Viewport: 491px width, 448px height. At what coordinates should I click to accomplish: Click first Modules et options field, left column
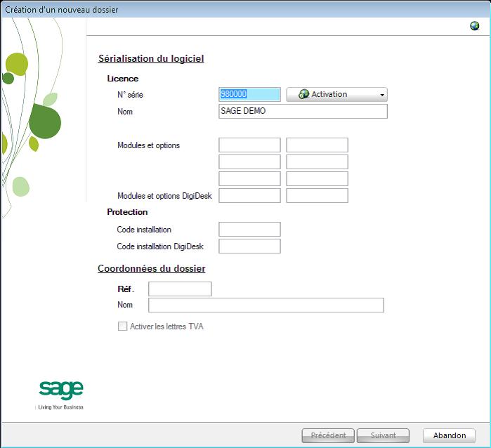click(x=249, y=145)
